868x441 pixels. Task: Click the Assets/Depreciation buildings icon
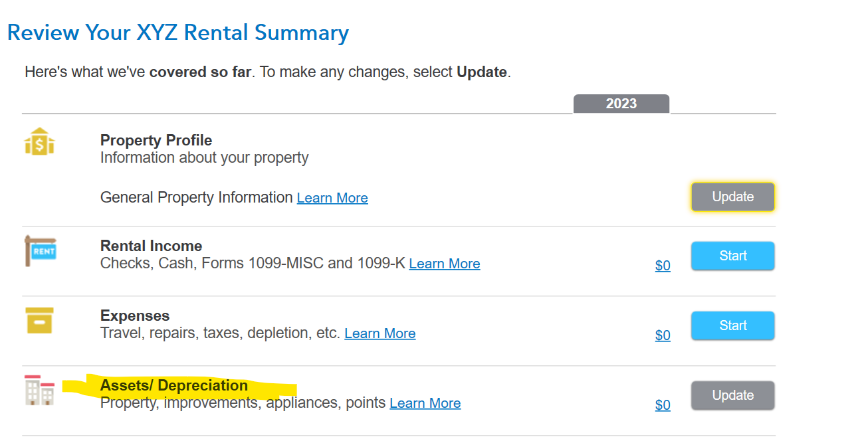tap(39, 390)
